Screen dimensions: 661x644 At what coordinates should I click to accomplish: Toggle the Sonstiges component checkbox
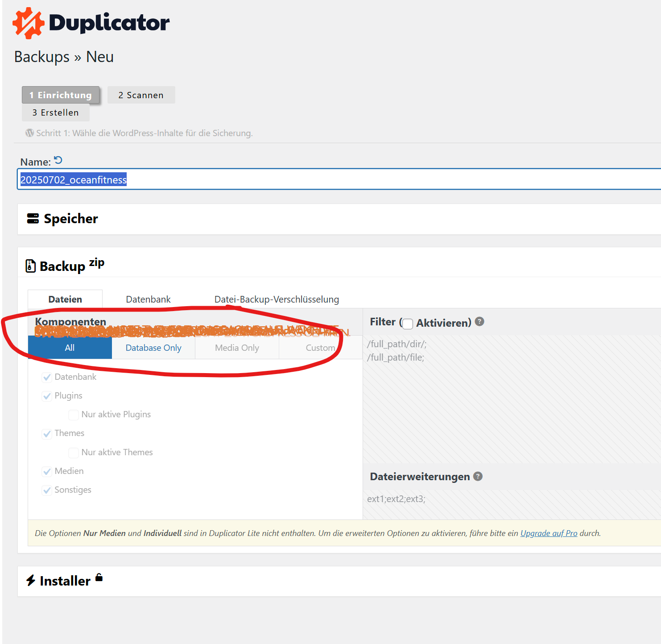coord(47,490)
